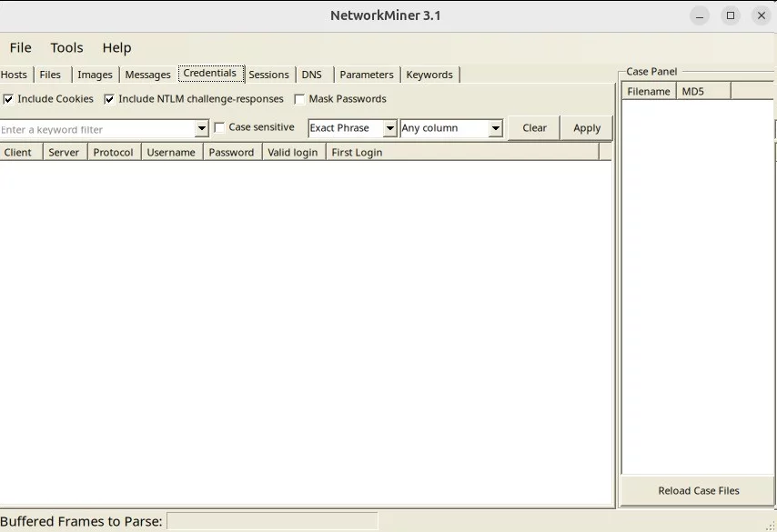Switch to the Hosts tab
This screenshot has height=532, width=777.
tap(15, 75)
